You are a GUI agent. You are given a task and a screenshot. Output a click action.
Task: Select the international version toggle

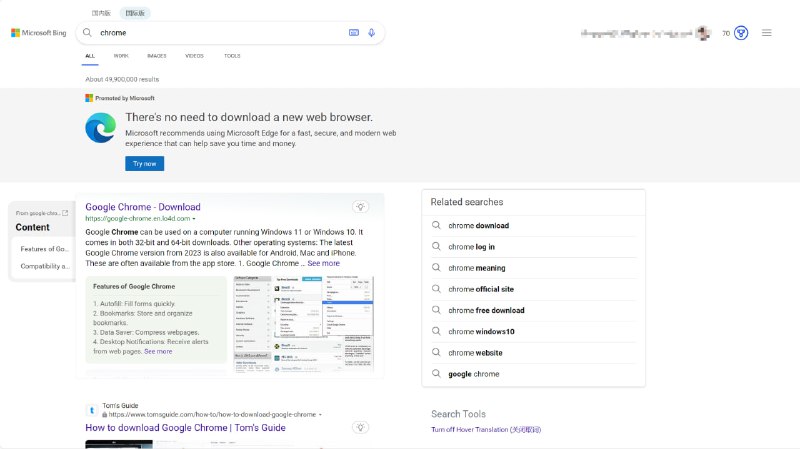click(x=135, y=13)
